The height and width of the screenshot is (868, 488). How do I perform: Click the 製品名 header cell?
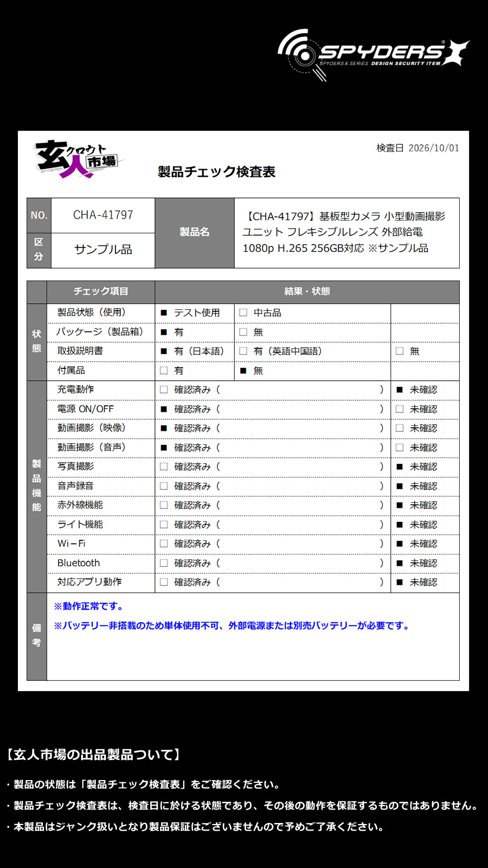195,233
